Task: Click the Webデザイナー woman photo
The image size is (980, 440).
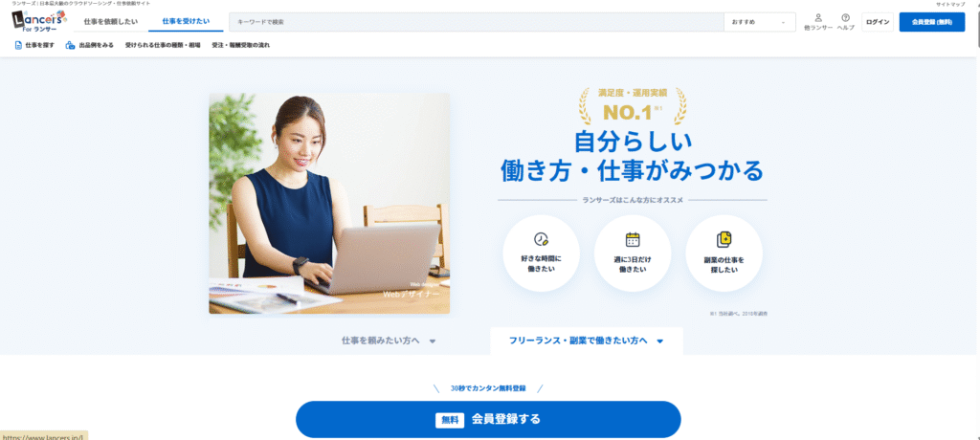Action: [x=329, y=204]
